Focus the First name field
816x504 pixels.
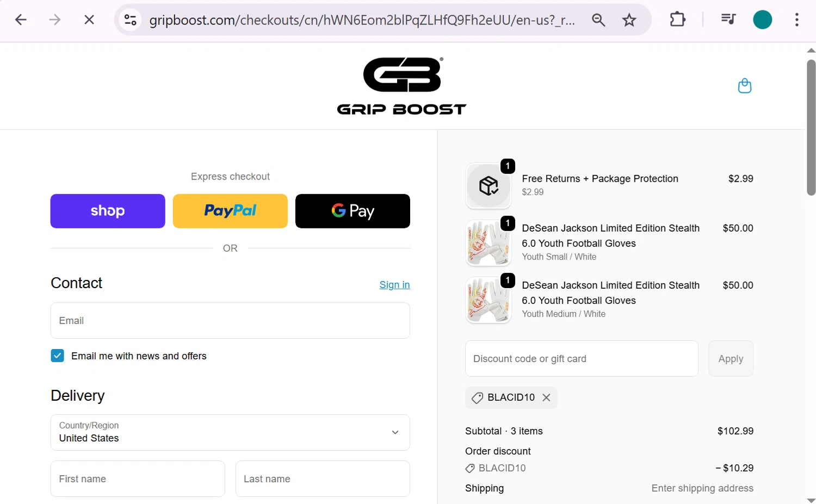(138, 479)
